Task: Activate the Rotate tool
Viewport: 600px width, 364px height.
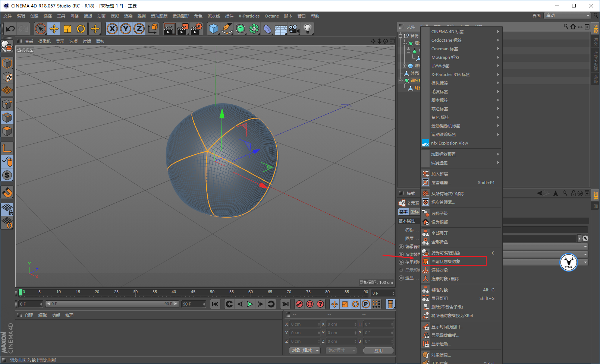Action: (x=81, y=29)
